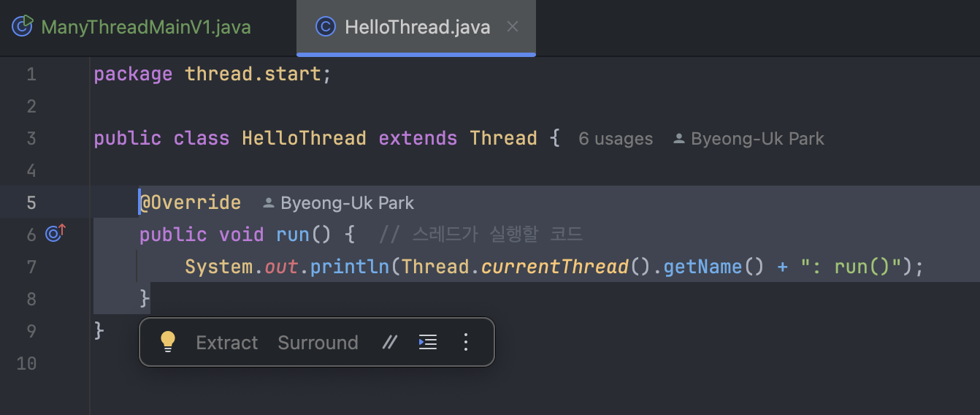The width and height of the screenshot is (980, 415).
Task: Show the 6 usages inlay hint
Action: click(616, 139)
